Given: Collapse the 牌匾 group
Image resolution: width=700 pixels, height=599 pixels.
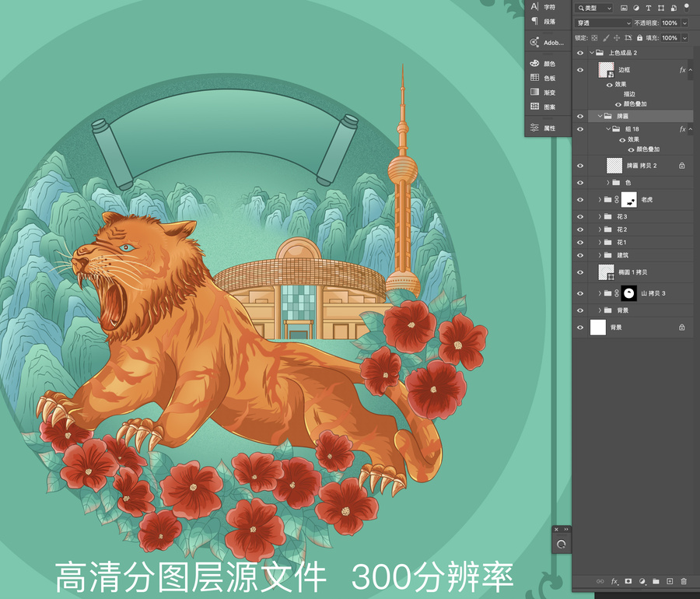Looking at the screenshot, I should pyautogui.click(x=600, y=116).
